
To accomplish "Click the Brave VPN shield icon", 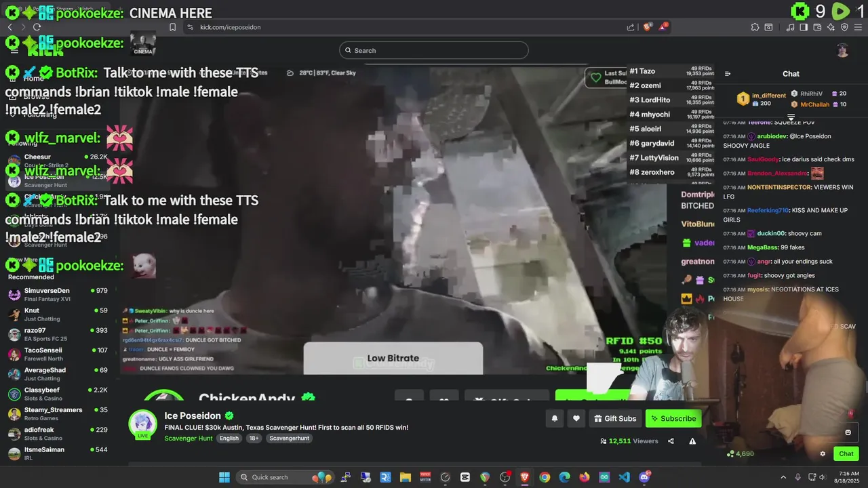I will click(x=844, y=27).
